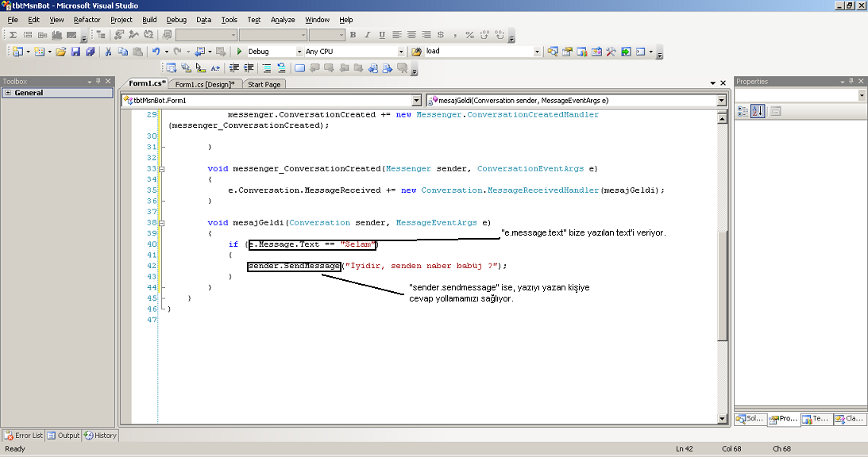Toggle a bookmark on the current line
This screenshot has width=868, height=457.
pos(299,68)
